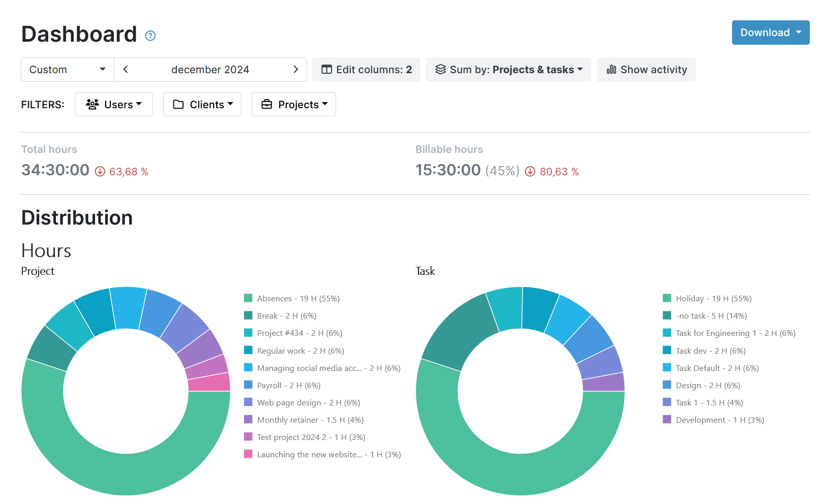Click the billable hours down-trend arrow icon
The image size is (821, 504).
coord(530,172)
